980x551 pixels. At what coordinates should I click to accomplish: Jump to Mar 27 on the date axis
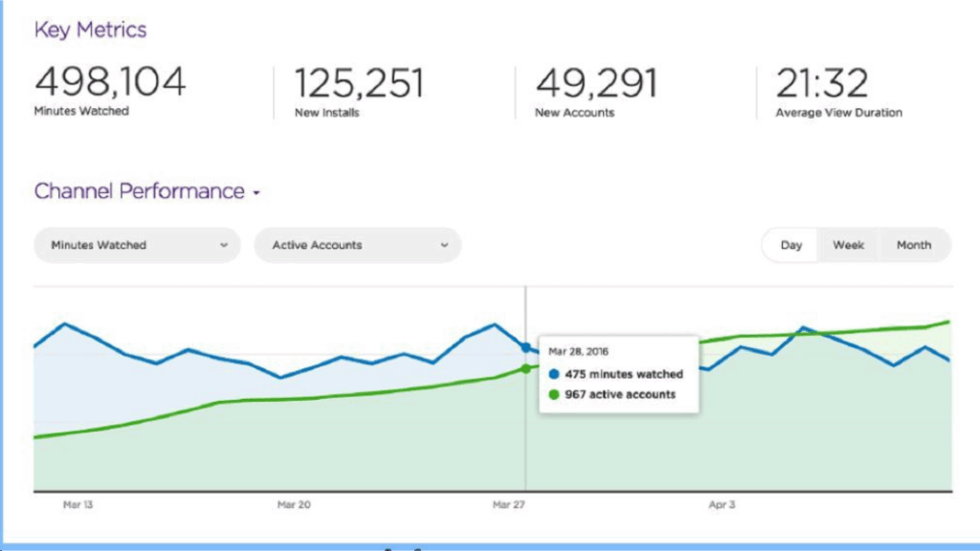pyautogui.click(x=507, y=504)
